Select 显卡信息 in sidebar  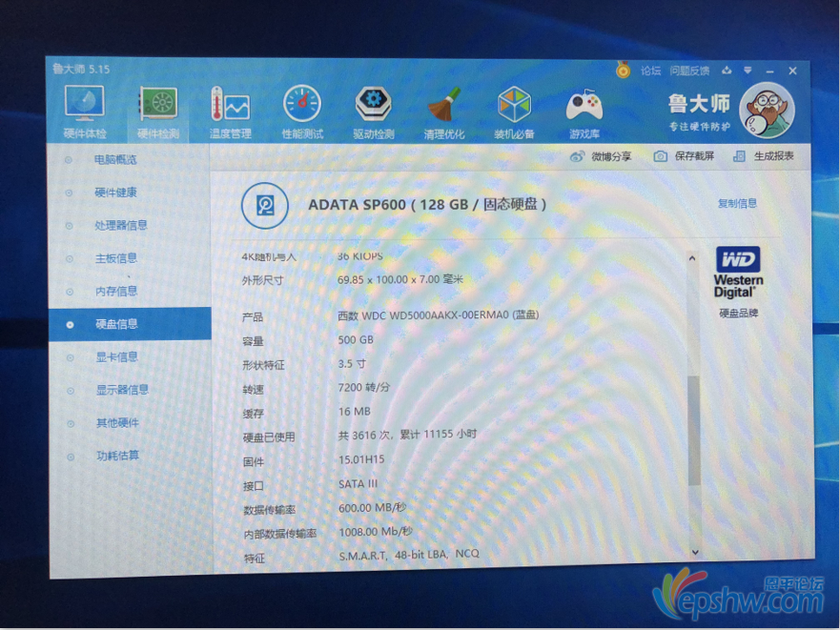(x=116, y=356)
